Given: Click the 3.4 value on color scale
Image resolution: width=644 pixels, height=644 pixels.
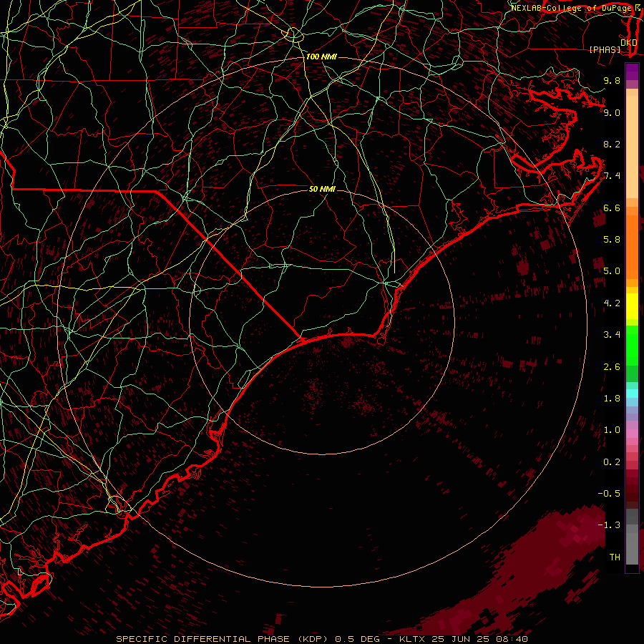Looking at the screenshot, I should [612, 335].
